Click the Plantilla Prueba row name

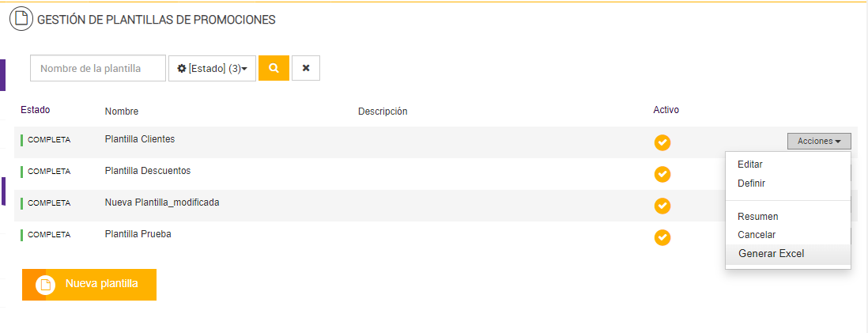(138, 234)
